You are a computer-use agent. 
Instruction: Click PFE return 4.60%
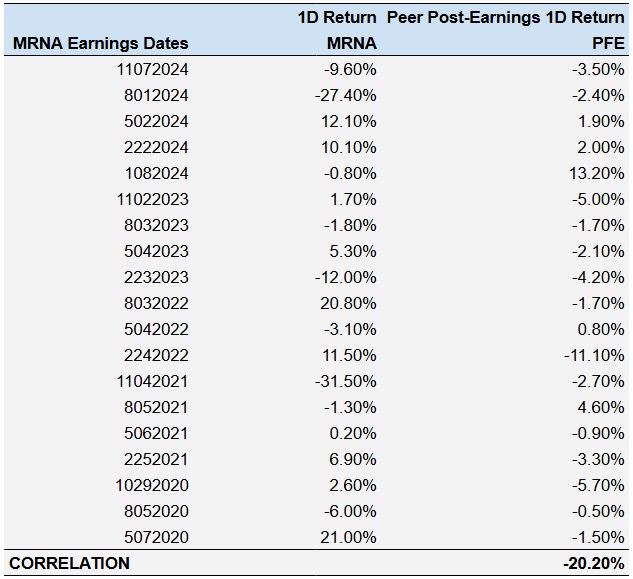[601, 407]
